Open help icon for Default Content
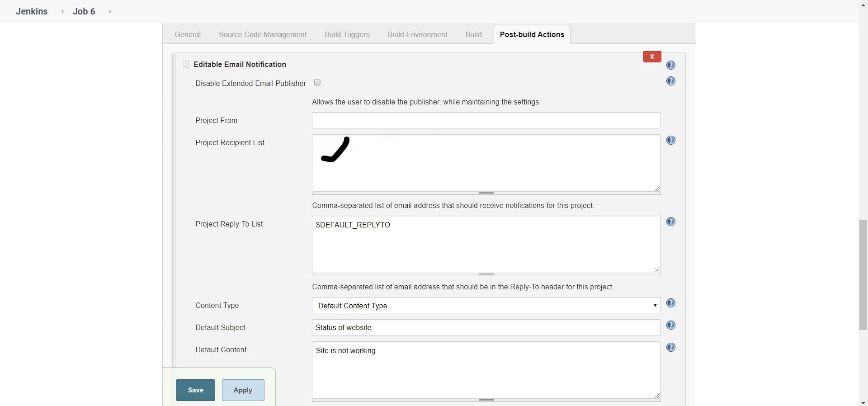Image resolution: width=868 pixels, height=406 pixels. click(x=671, y=347)
